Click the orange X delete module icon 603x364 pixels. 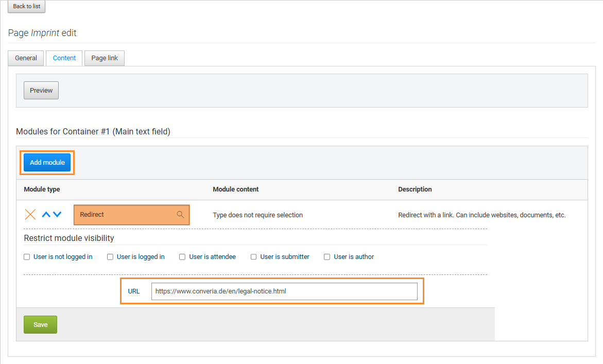[30, 215]
